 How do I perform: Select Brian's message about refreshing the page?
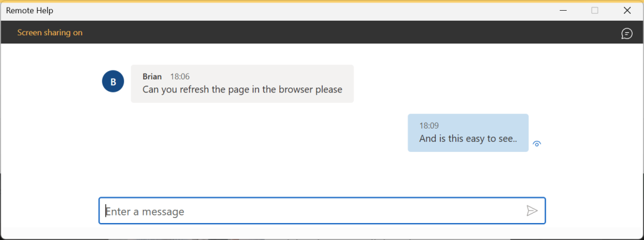pos(242,84)
